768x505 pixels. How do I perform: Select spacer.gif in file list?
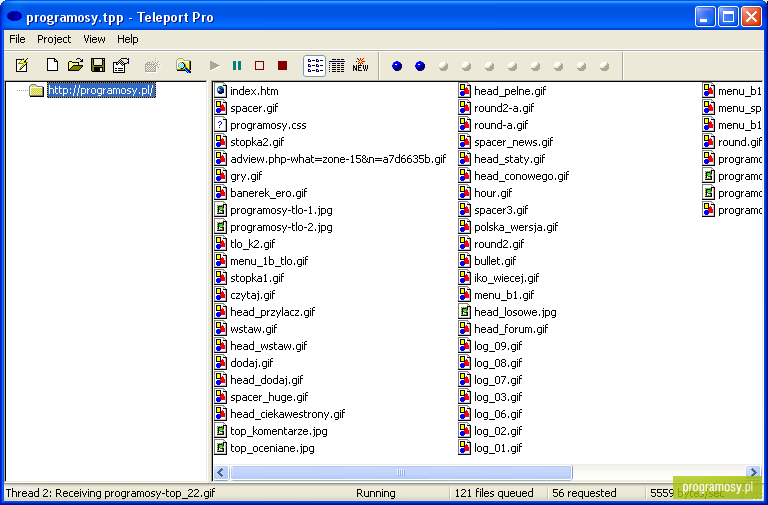click(254, 108)
